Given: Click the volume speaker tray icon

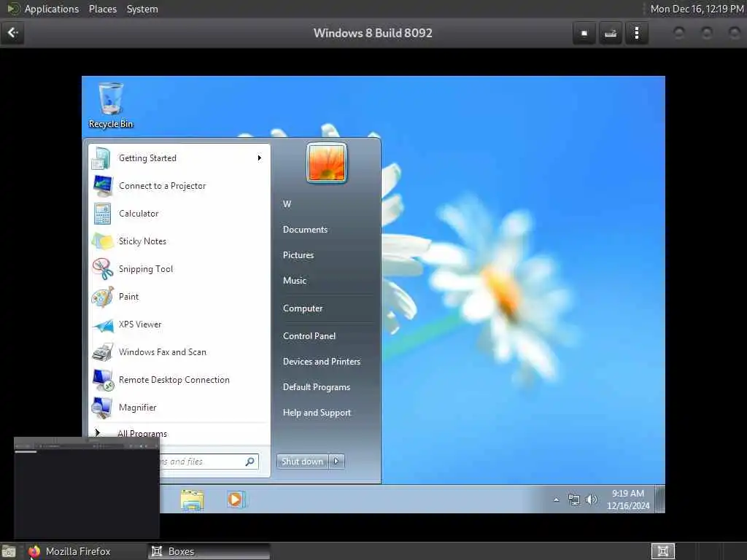Looking at the screenshot, I should pos(591,500).
